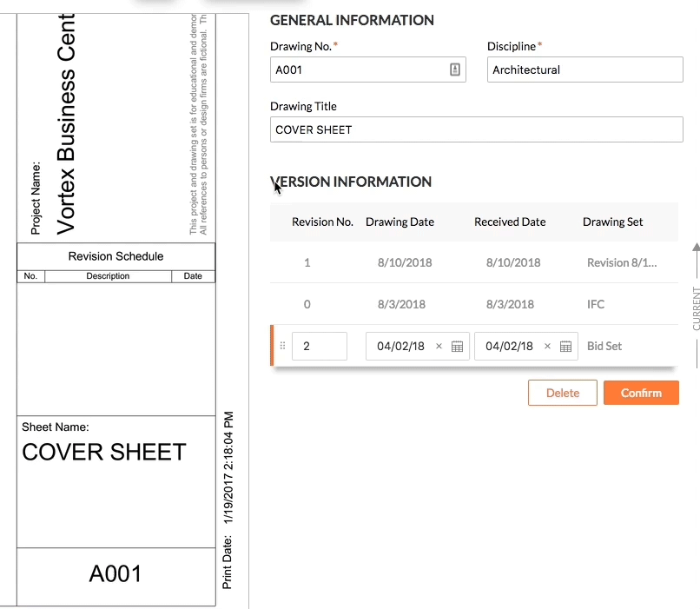Click the Drawing Set column header
The image size is (700, 609).
click(x=612, y=222)
